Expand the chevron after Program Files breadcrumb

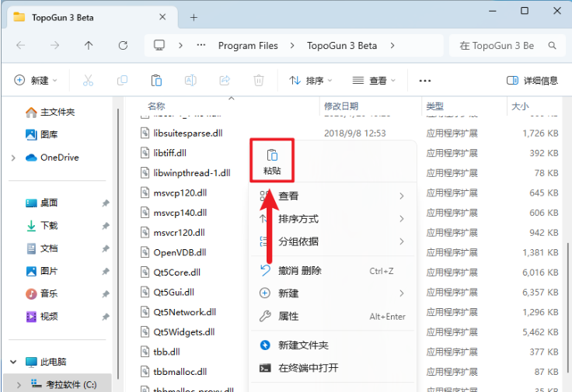pyautogui.click(x=292, y=46)
